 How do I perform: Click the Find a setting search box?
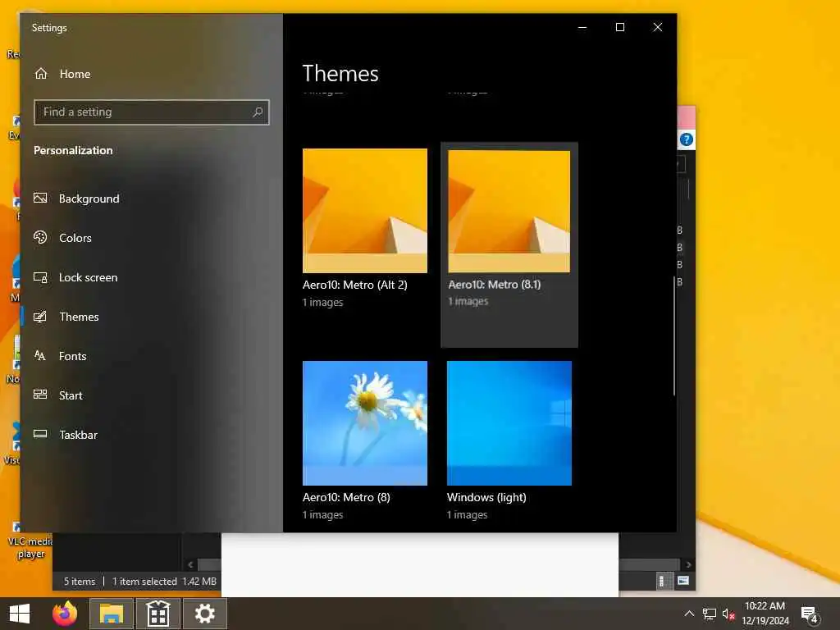point(152,112)
